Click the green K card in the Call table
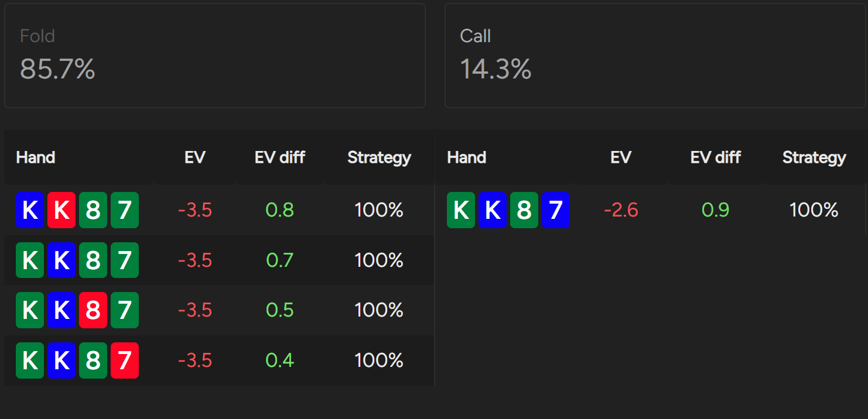 coord(461,210)
